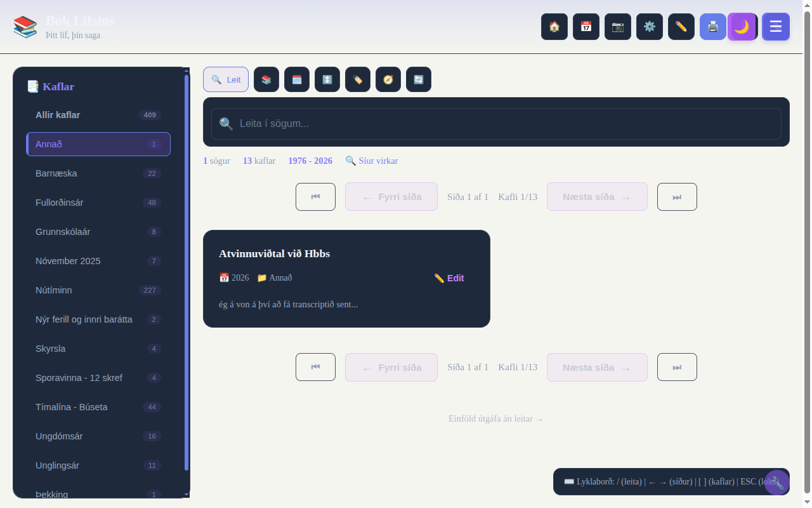Screen dimensions: 812x508
Task: Click Edit on the Atvinnuviðtal við Hbbs card
Action: tap(449, 278)
